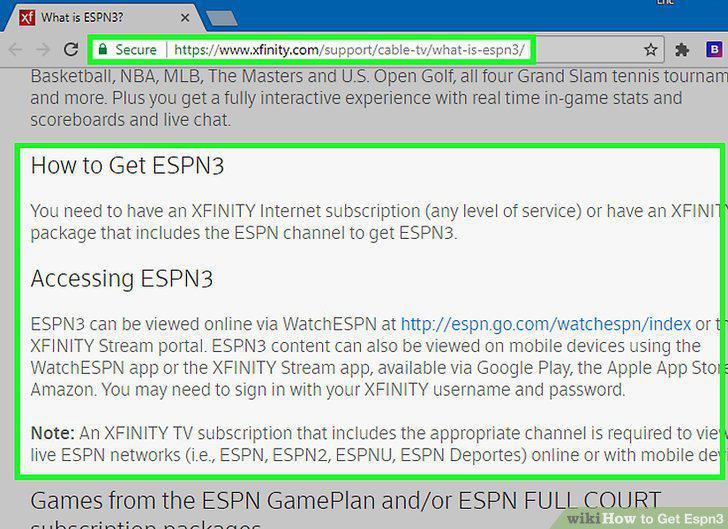
Task: Click the xfinity.com URL in the address bar
Action: tap(349, 49)
